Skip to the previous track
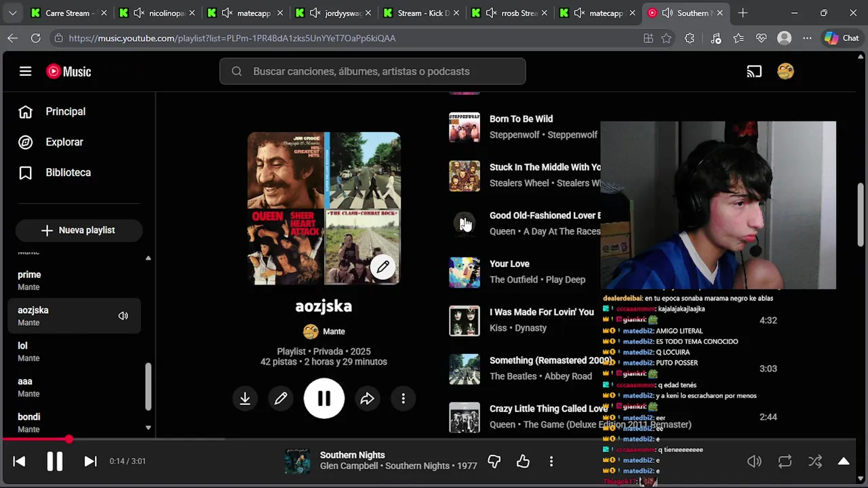Image resolution: width=868 pixels, height=488 pixels. 19,461
